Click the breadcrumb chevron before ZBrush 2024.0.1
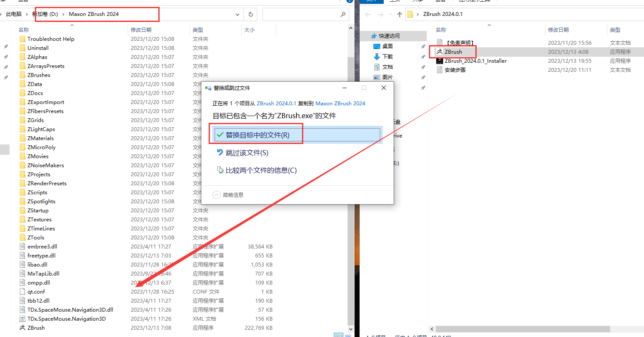644x337 pixels. pyautogui.click(x=418, y=14)
